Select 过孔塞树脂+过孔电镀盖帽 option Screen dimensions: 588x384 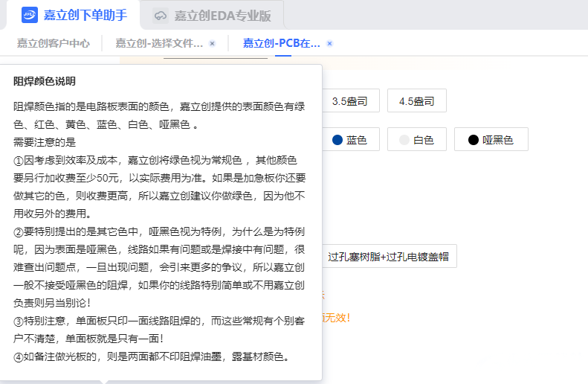[x=390, y=257]
